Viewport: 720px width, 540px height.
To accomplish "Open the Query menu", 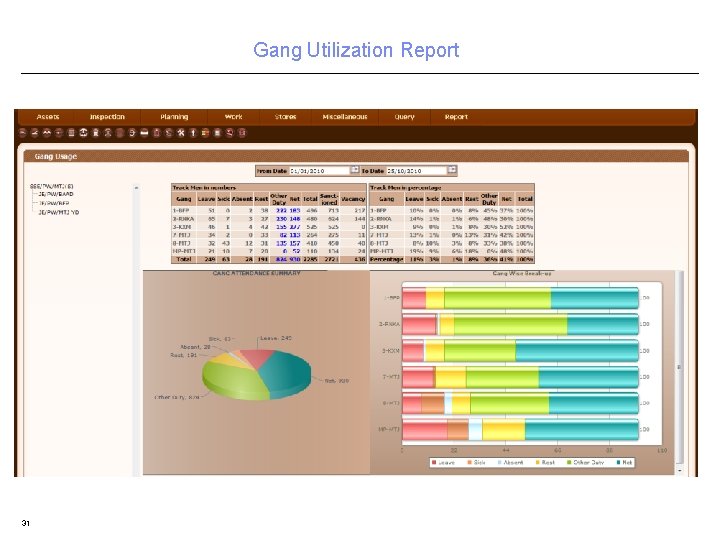I will 404,117.
